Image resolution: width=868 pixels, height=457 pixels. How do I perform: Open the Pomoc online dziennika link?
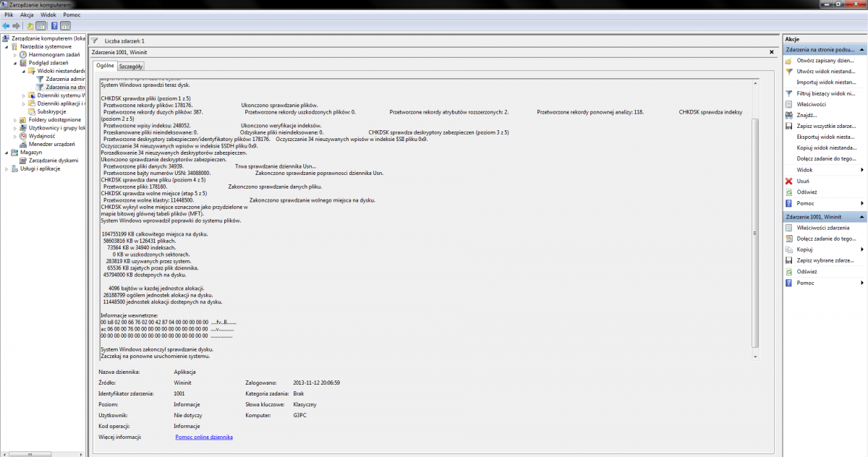coord(204,437)
